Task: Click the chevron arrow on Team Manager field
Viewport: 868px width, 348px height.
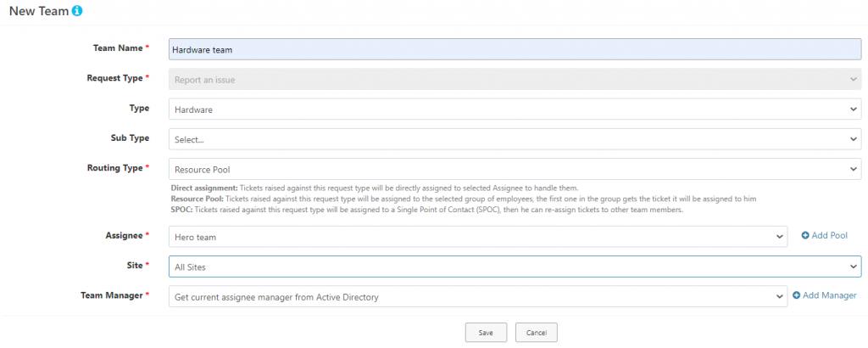Action: pyautogui.click(x=779, y=296)
